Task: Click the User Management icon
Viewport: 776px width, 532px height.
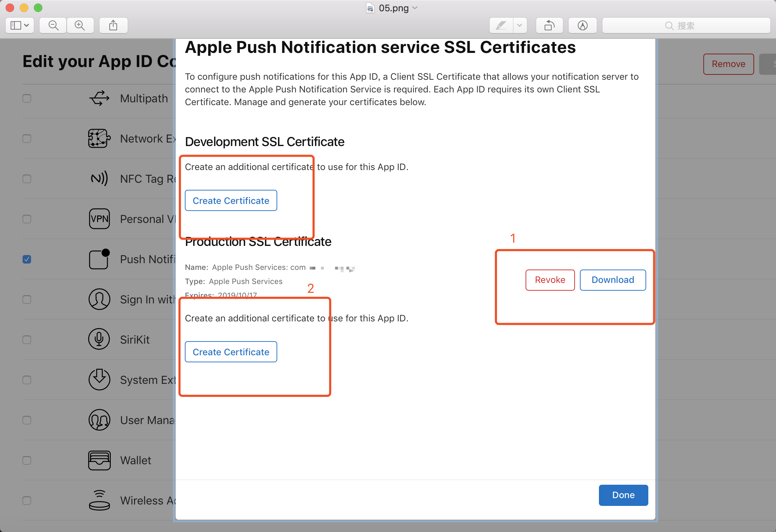Action: pyautogui.click(x=99, y=420)
